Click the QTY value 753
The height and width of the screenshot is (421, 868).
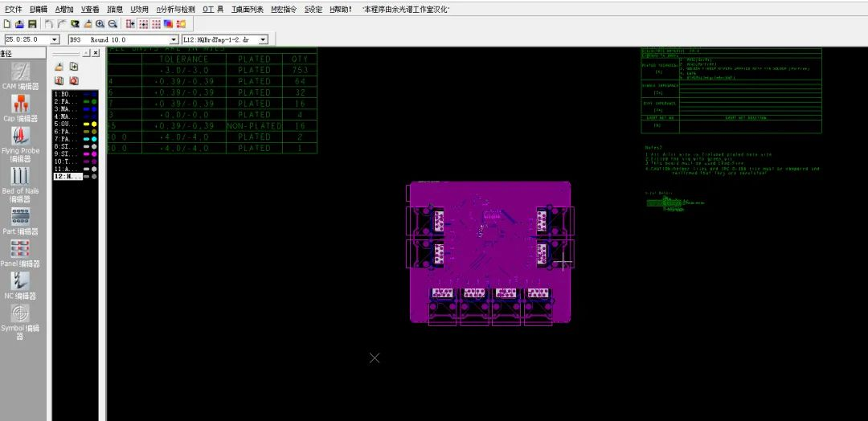click(300, 70)
